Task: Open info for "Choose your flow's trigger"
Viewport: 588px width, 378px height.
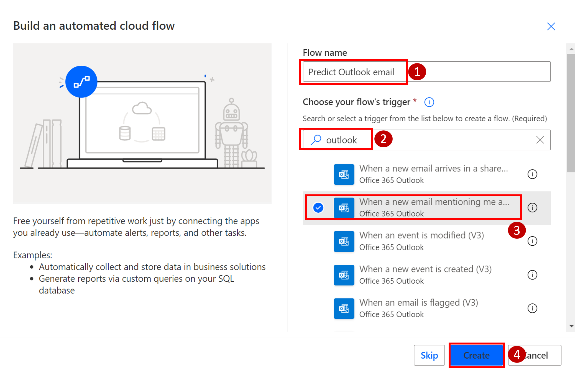Action: [429, 102]
